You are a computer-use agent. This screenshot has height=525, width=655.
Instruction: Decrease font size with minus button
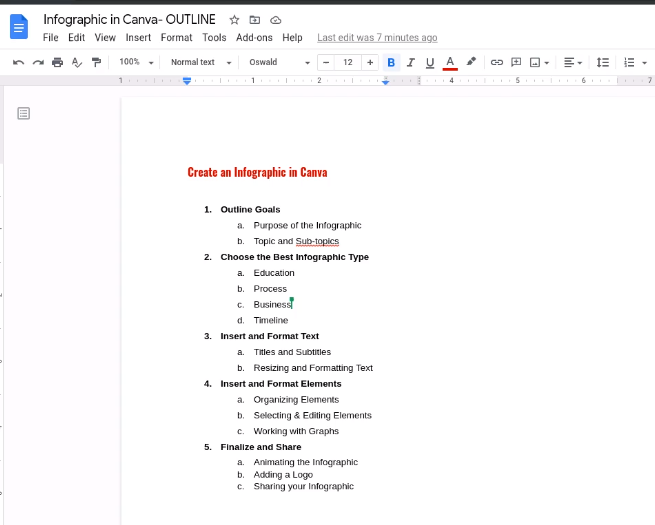pos(326,62)
